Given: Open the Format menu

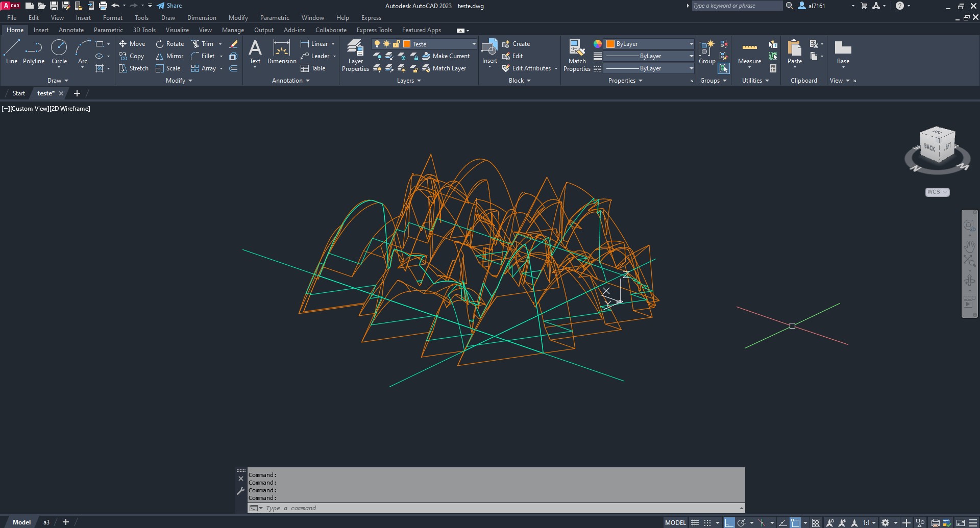Looking at the screenshot, I should coord(112,18).
